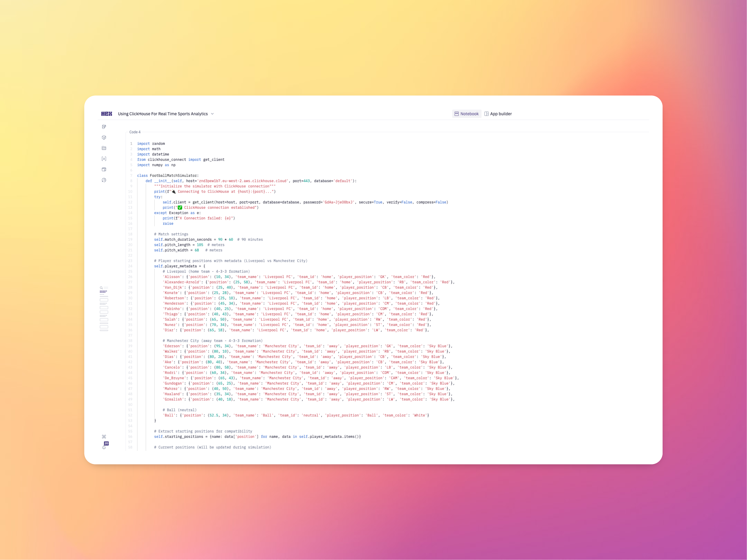Image resolution: width=747 pixels, height=560 pixels.
Task: Click the '# Current positions' comment
Action: [x=212, y=447]
